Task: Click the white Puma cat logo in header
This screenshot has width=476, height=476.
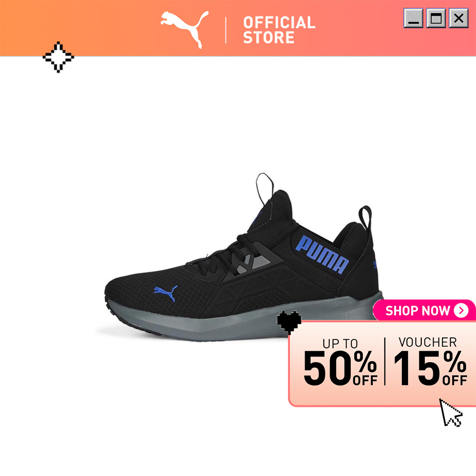Action: point(185,29)
